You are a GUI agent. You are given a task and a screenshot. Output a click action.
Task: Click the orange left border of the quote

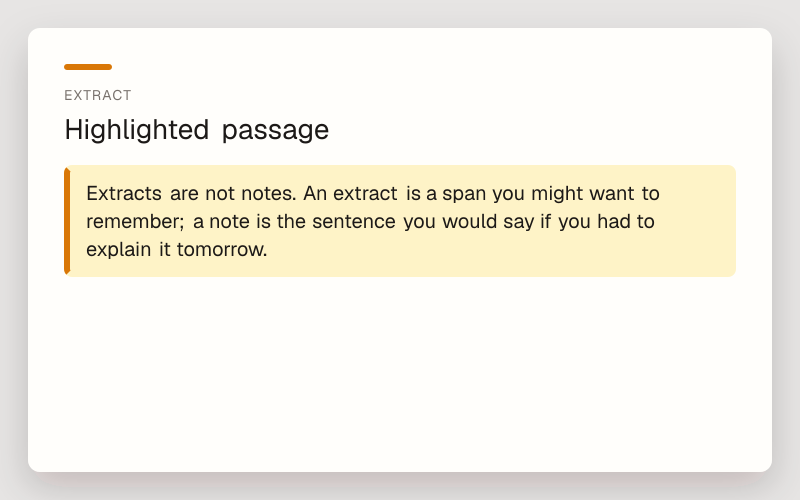click(x=67, y=221)
